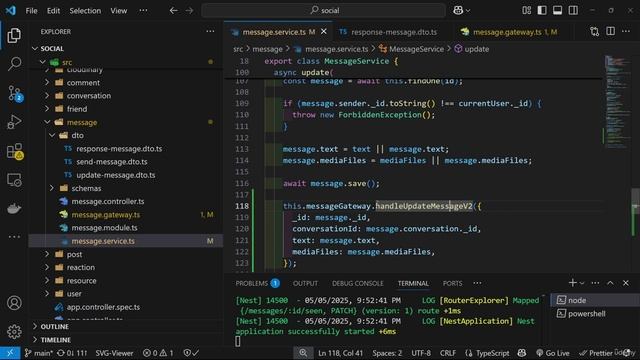Open the Selection menu
Image resolution: width=640 pixels, height=360 pixels.
tap(85, 11)
